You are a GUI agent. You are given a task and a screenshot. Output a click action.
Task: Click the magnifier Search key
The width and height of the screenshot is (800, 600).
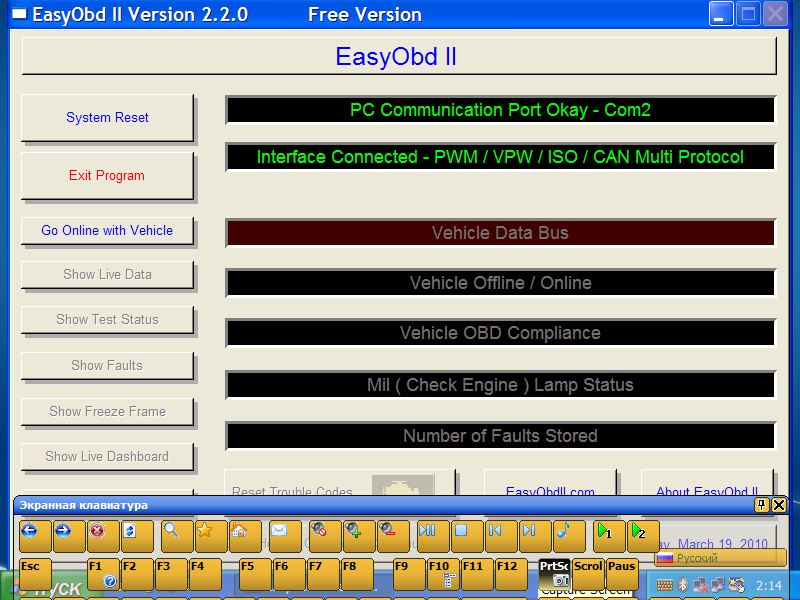172,533
